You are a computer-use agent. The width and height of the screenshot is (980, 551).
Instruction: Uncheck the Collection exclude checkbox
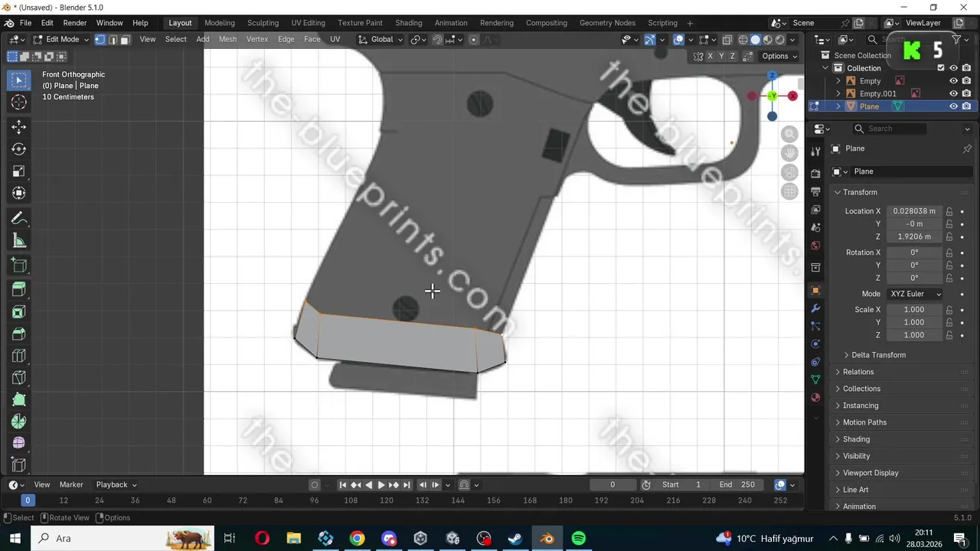point(941,68)
